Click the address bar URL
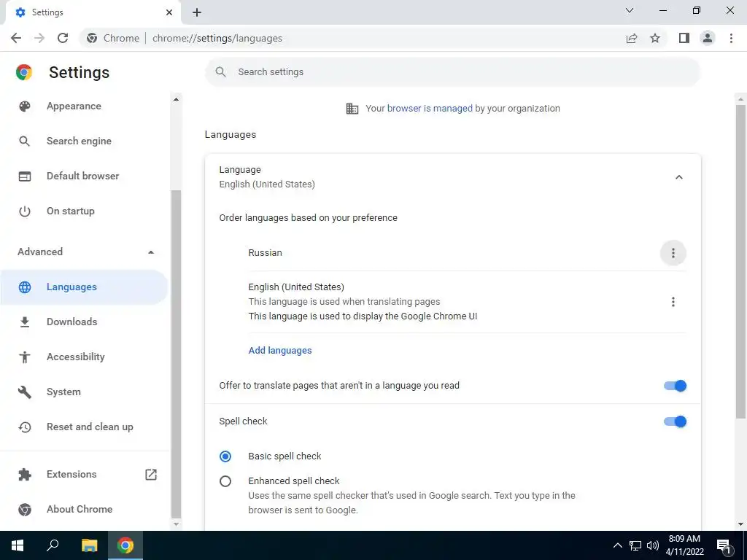 217,38
